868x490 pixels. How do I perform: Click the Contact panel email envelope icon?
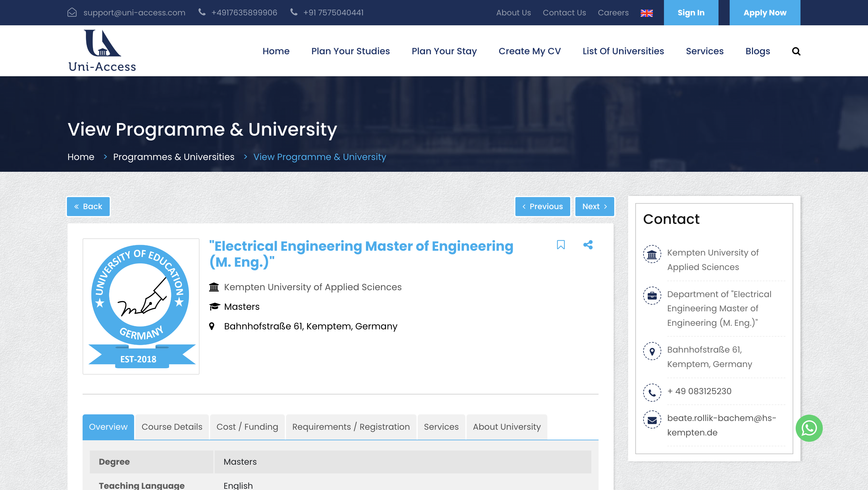point(652,419)
